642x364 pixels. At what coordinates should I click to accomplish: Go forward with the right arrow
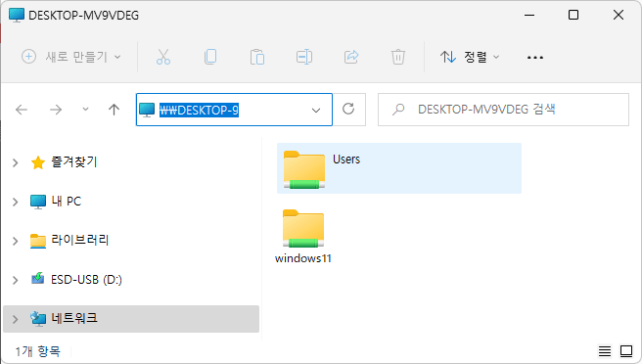point(56,110)
